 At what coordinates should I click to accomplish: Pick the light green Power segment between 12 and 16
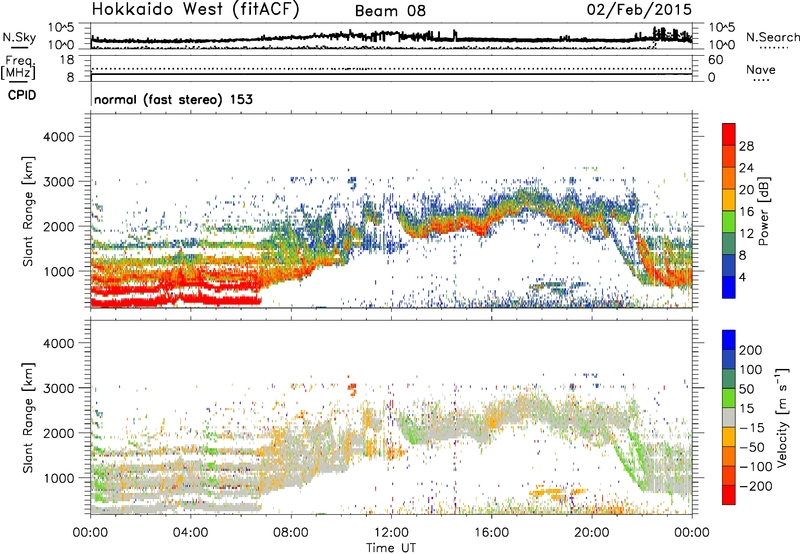pyautogui.click(x=729, y=222)
